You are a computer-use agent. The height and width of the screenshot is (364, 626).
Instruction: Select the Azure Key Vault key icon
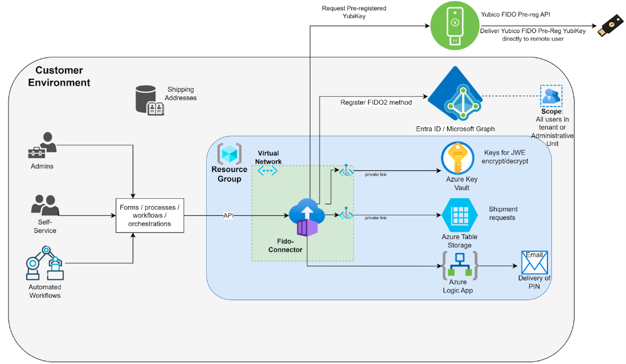(458, 158)
